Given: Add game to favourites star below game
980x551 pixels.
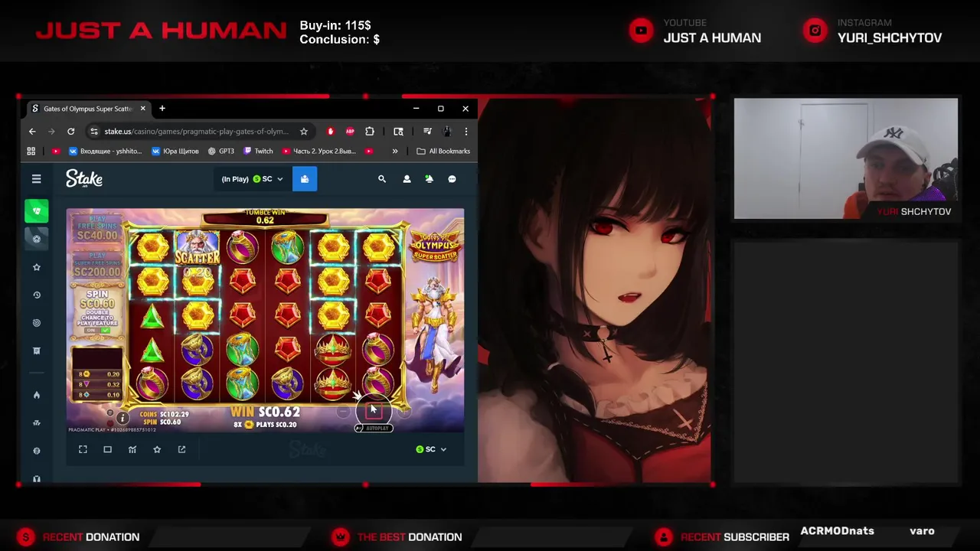Looking at the screenshot, I should (157, 449).
